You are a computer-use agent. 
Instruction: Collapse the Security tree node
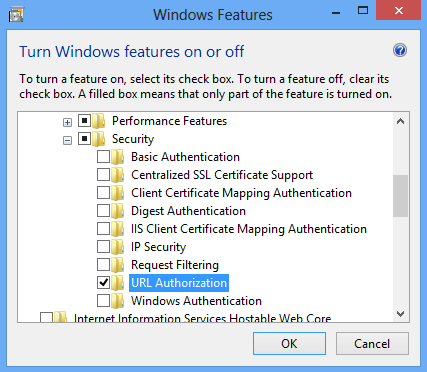tap(67, 141)
